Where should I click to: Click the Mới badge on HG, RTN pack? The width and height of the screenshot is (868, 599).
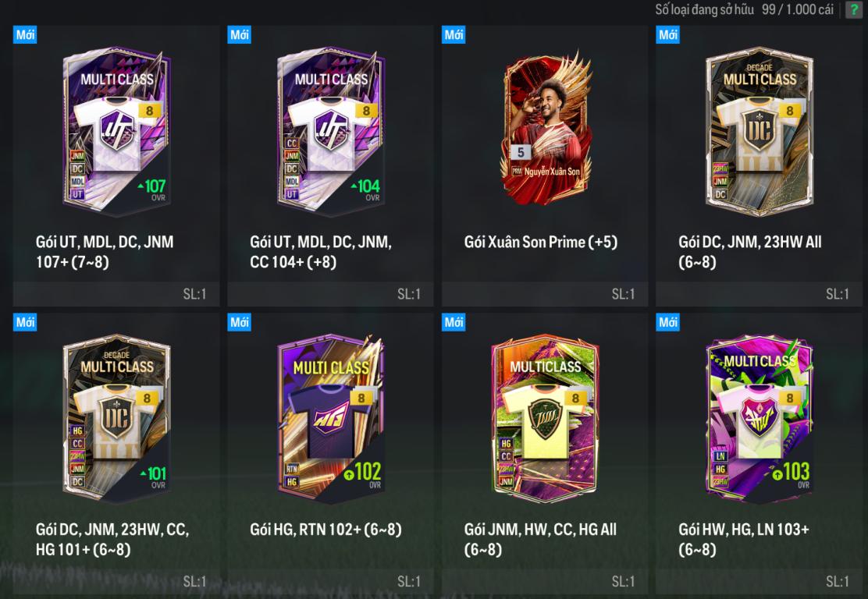(x=239, y=322)
